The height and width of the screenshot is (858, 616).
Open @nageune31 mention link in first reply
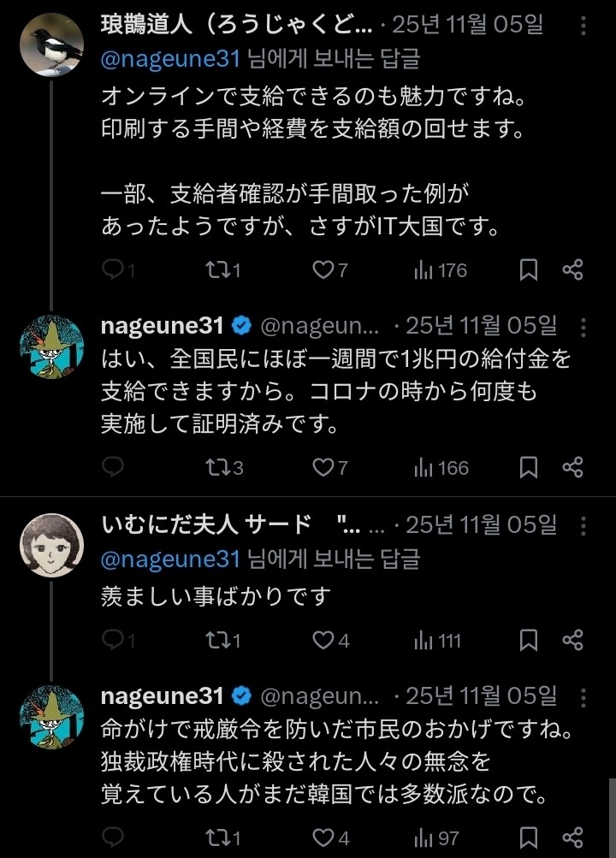click(170, 58)
